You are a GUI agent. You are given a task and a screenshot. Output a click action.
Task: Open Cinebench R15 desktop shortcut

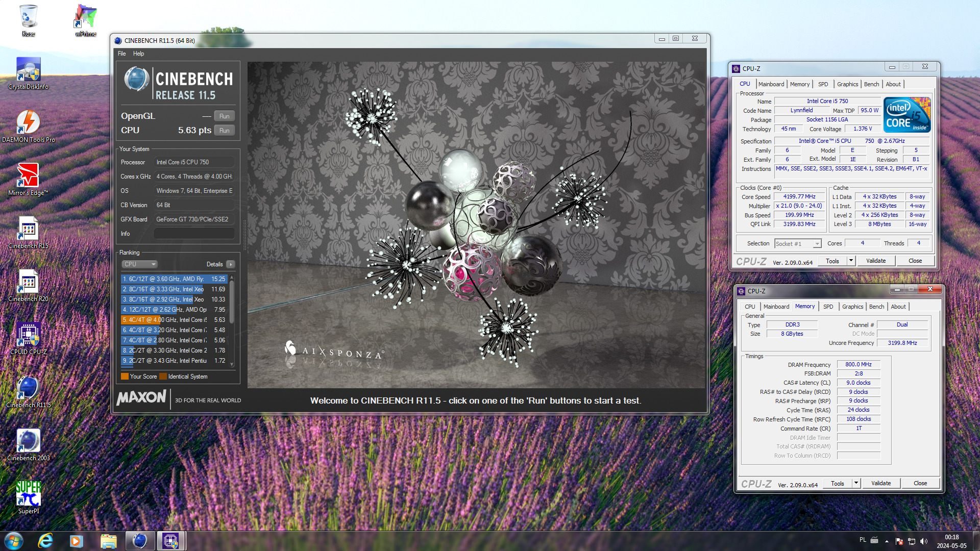[29, 233]
